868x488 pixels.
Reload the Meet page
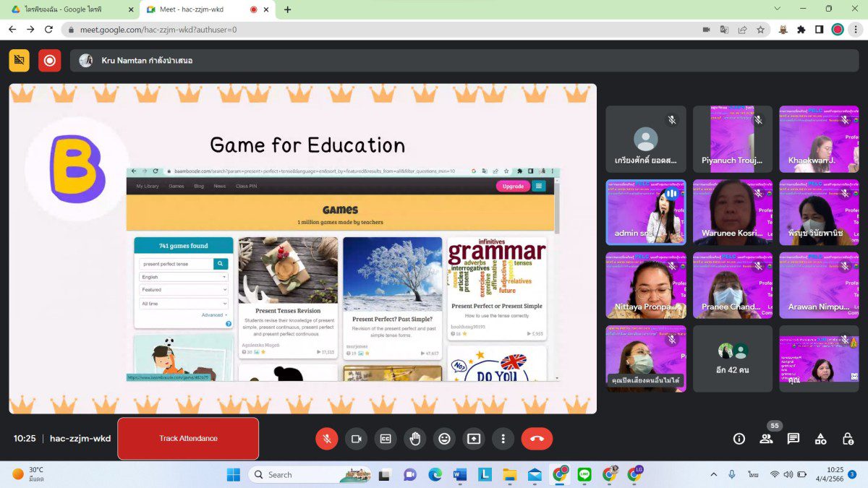(x=48, y=30)
